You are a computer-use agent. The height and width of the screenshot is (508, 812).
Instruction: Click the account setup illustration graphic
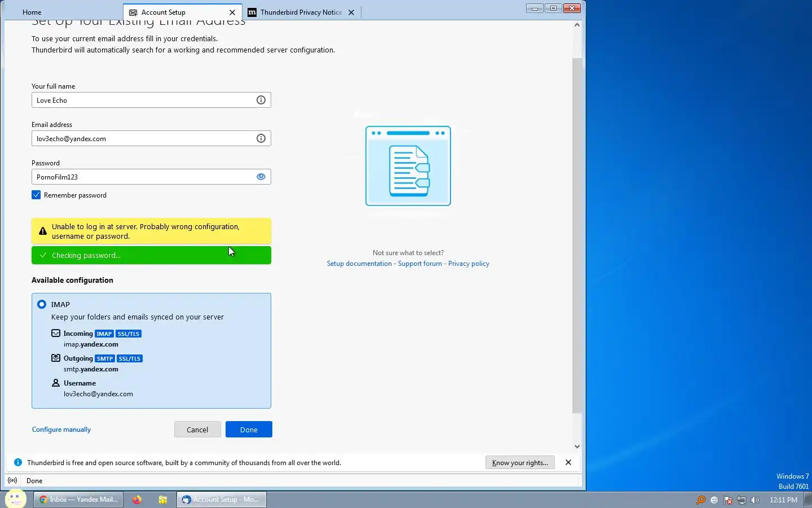tap(408, 165)
